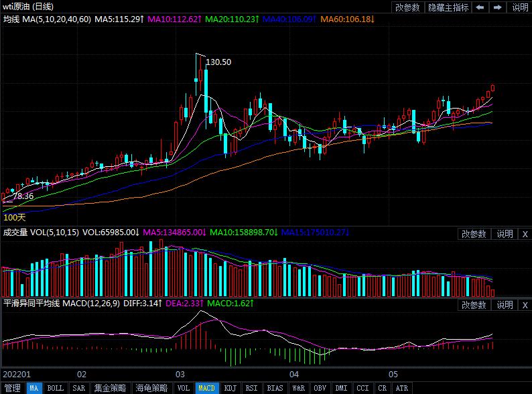Click the MA20:110.23 value
Viewport: 532px width, 394px height.
pos(232,19)
